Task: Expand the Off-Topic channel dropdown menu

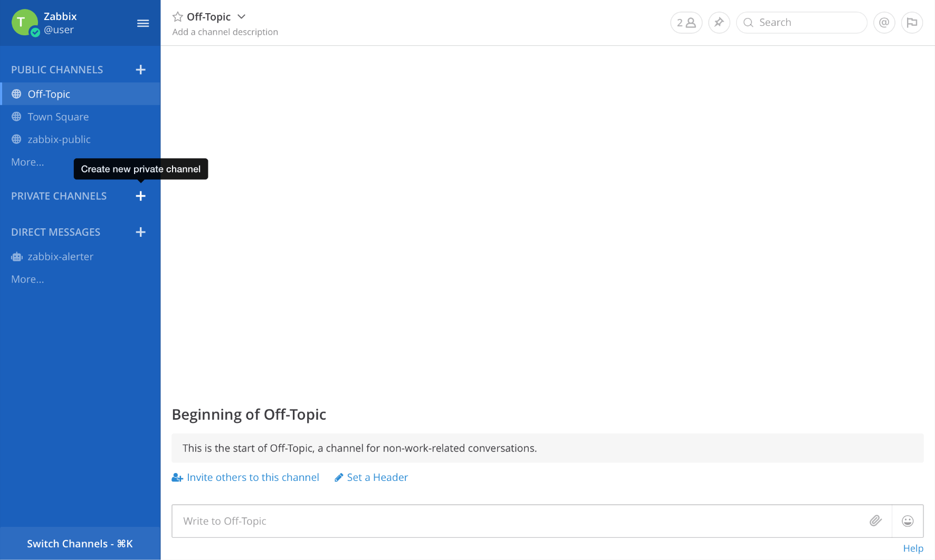Action: 242,17
